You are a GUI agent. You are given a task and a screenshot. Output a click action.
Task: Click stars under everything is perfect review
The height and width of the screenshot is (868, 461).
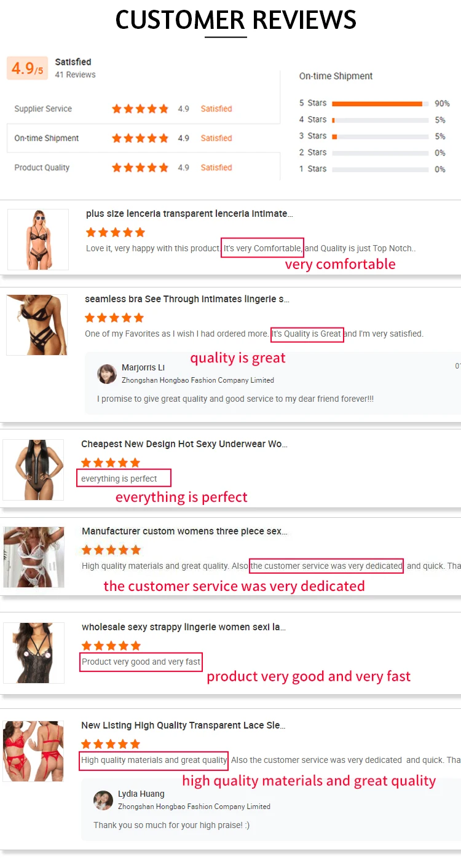tap(111, 463)
